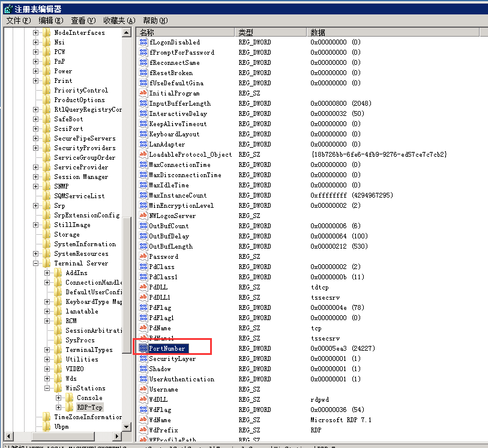Select the MinEncryptionLevel value
Screen dimensions: 488x448
pyautogui.click(x=181, y=205)
